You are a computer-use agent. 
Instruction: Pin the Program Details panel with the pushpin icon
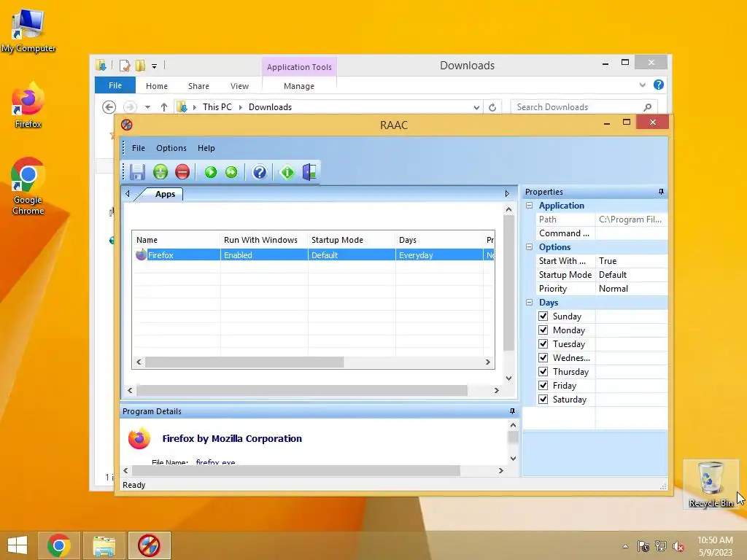tap(512, 411)
